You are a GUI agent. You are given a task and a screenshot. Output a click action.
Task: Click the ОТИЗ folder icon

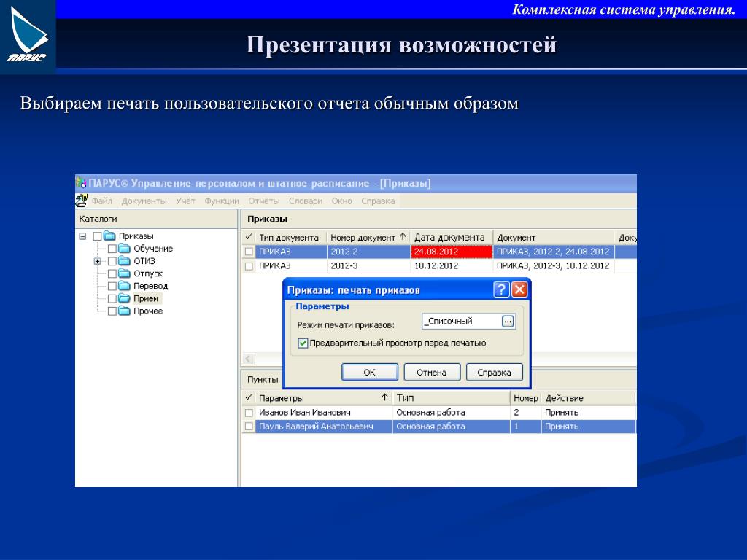[124, 261]
